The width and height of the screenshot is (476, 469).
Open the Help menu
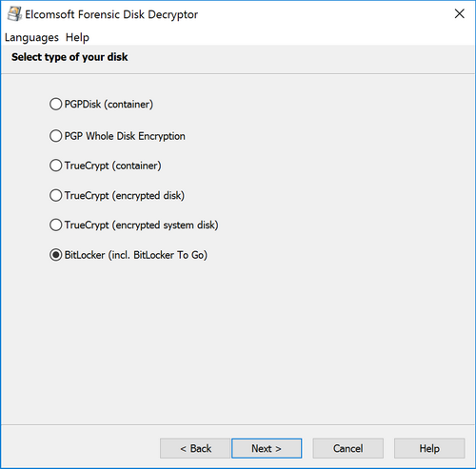[77, 37]
